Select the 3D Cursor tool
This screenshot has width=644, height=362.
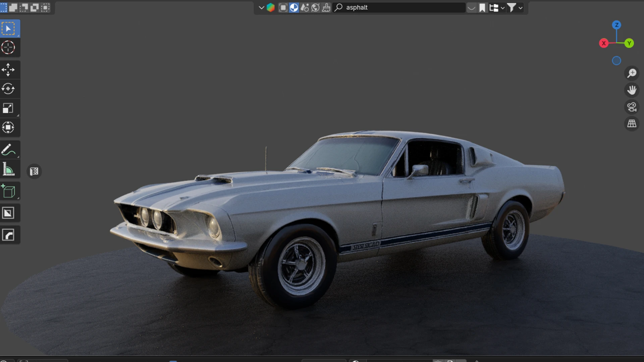coord(8,47)
